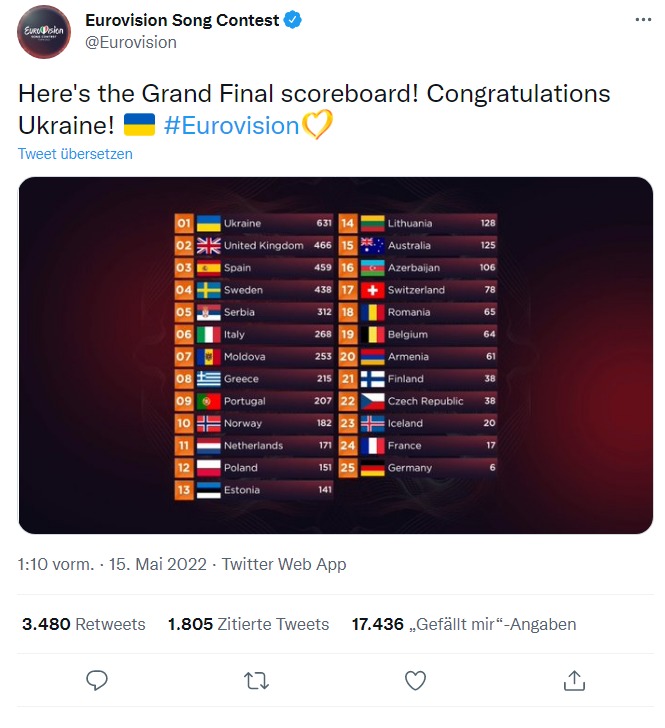665x728 pixels.
Task: Click the blue verified badge
Action: tap(295, 20)
